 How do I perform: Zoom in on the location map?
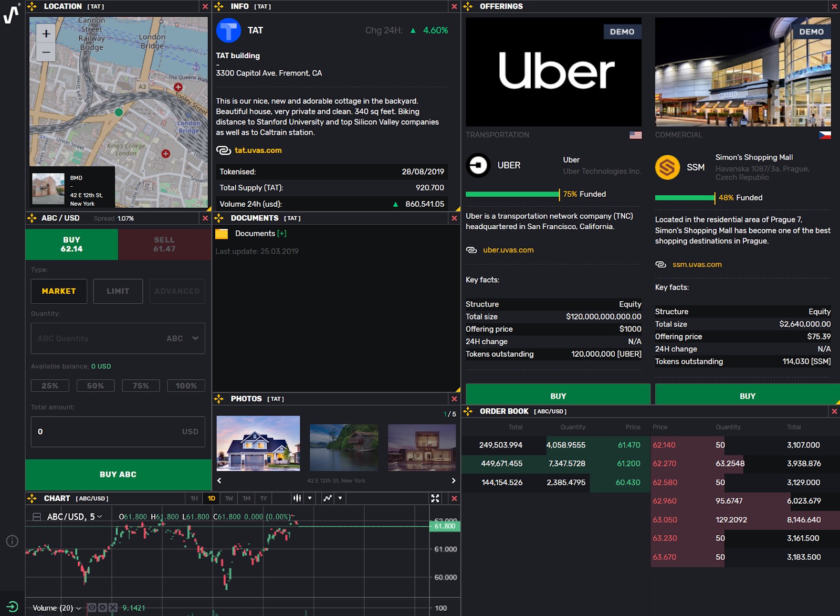[46, 34]
